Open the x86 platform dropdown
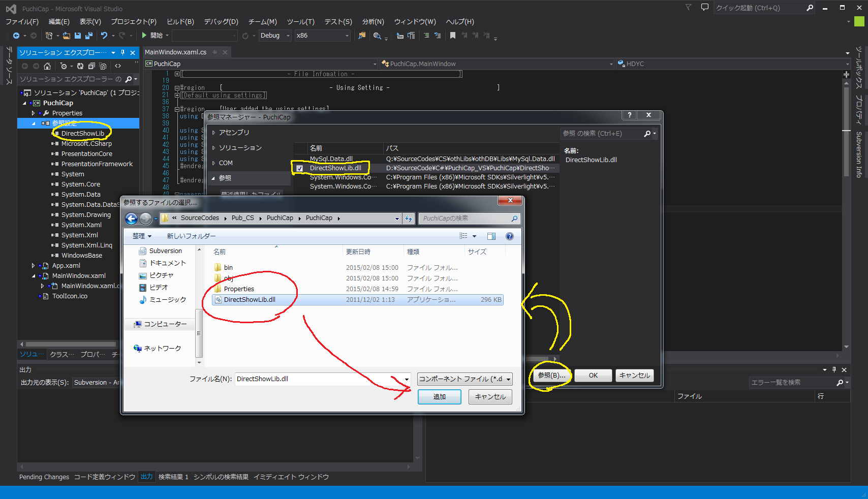The width and height of the screenshot is (868, 499). tap(347, 36)
